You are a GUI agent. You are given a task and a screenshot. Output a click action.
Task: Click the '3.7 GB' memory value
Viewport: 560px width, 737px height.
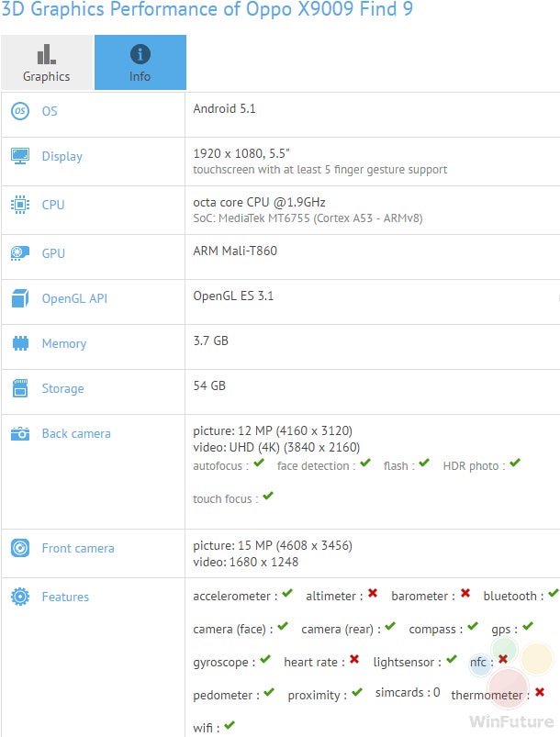tap(210, 341)
